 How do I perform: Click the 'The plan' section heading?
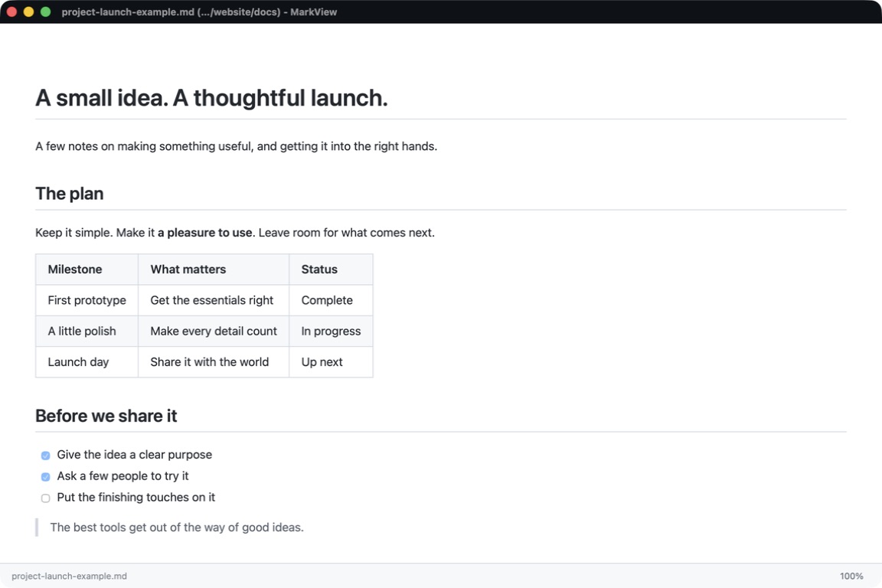pos(69,194)
